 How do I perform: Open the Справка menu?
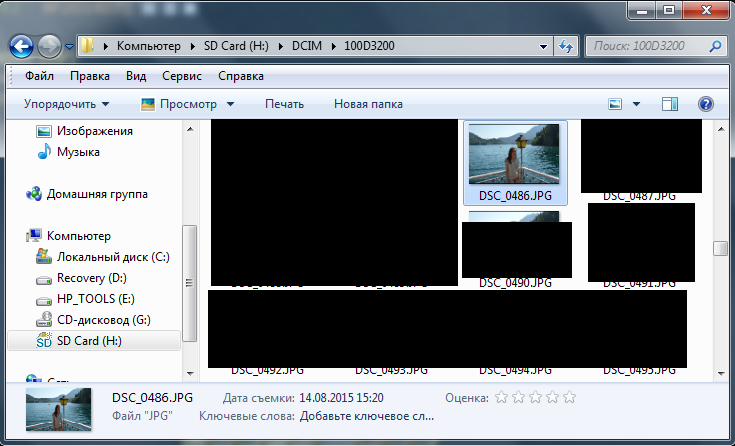tap(240, 76)
